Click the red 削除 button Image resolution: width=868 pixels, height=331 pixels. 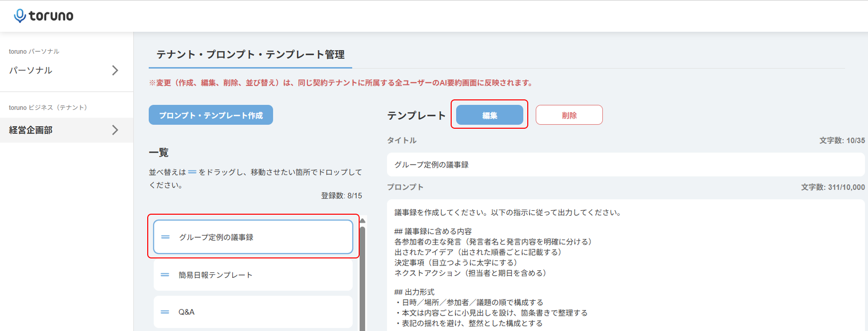tap(569, 115)
